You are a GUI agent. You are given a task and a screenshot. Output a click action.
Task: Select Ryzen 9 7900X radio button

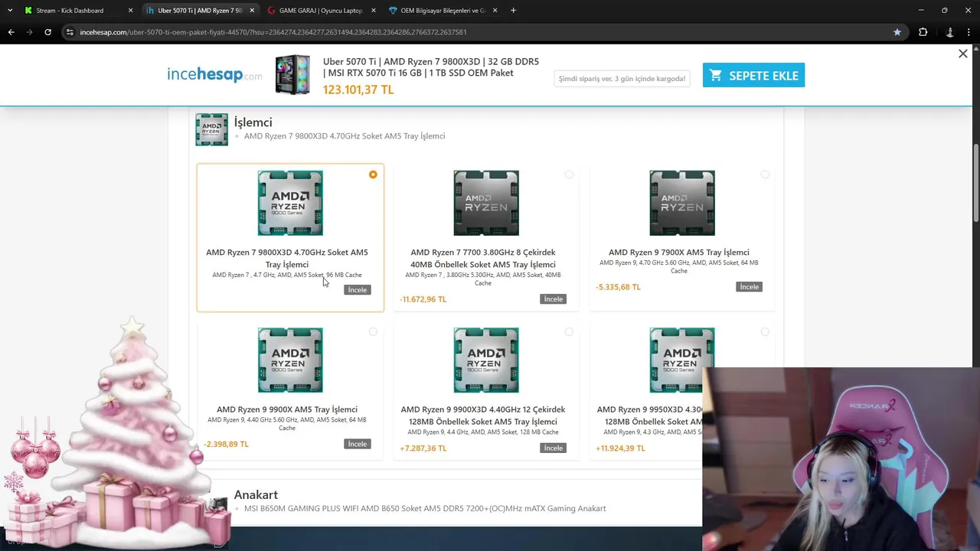pos(765,174)
